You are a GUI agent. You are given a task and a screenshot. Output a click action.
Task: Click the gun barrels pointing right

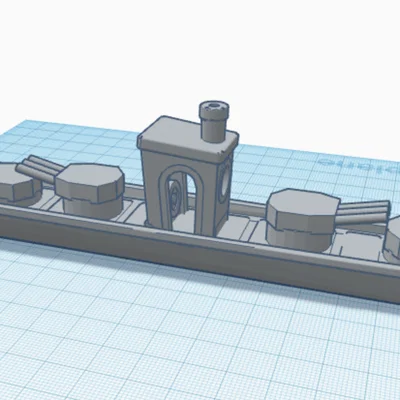pos(363,212)
